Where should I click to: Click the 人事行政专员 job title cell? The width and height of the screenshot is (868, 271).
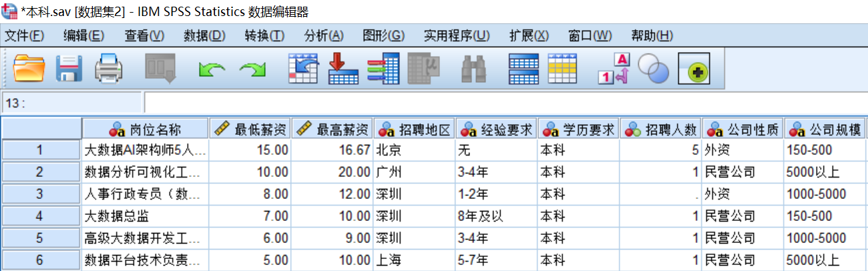click(145, 194)
